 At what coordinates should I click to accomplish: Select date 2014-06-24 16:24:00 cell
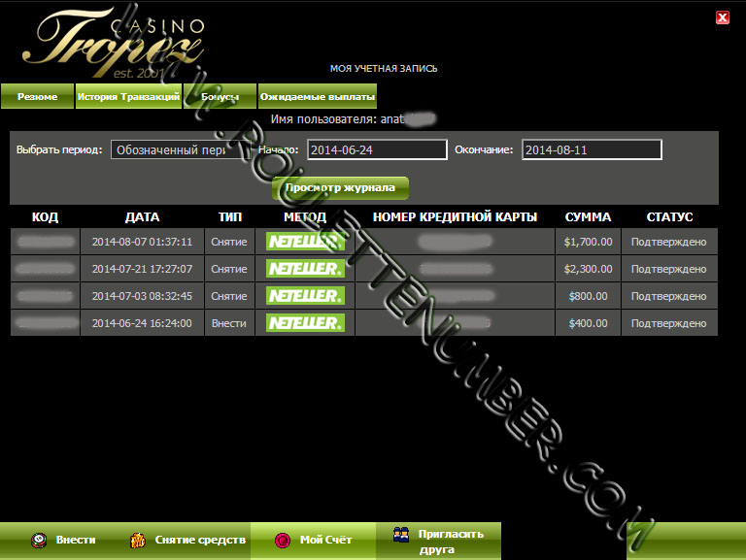click(142, 323)
